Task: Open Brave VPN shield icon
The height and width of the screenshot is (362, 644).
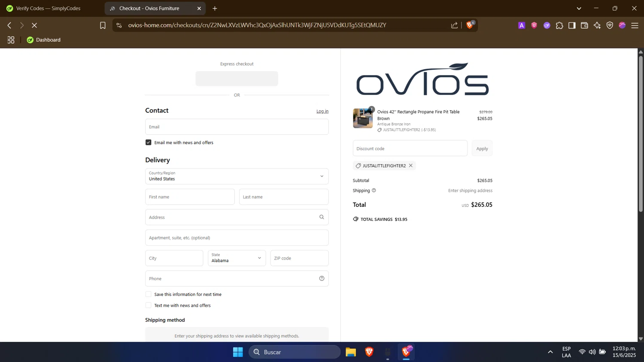Action: tap(610, 26)
